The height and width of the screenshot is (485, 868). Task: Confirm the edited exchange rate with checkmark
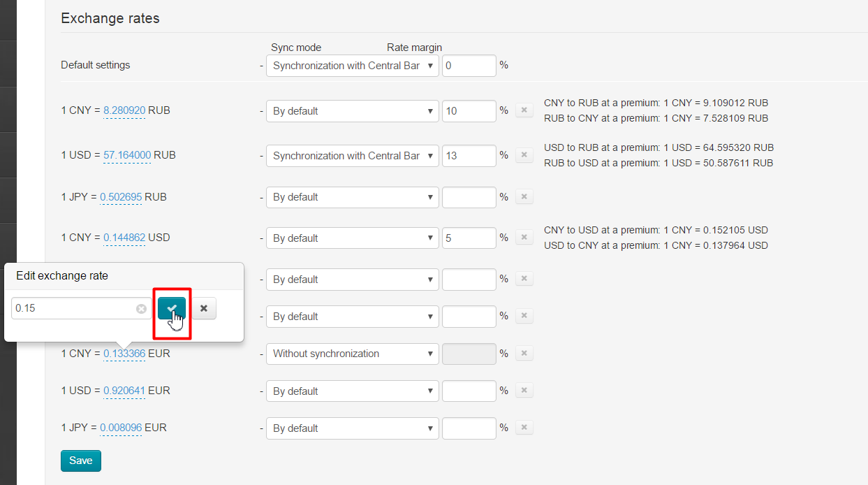click(x=172, y=308)
